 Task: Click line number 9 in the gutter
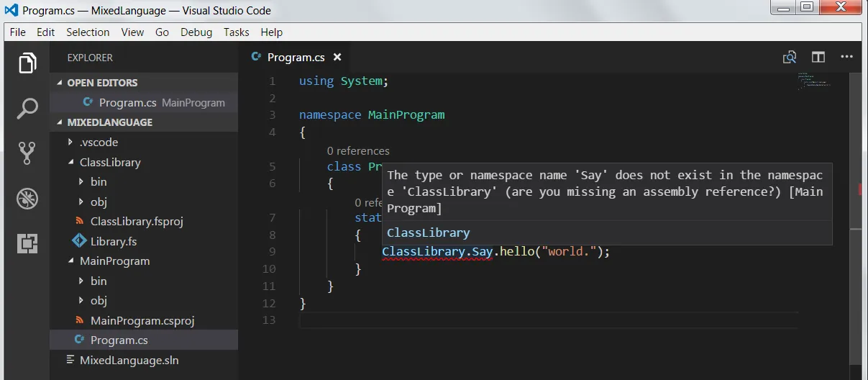click(272, 252)
